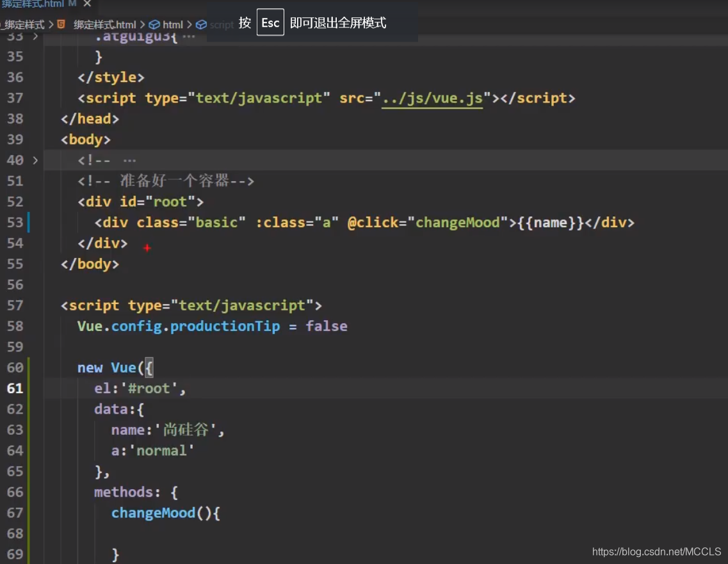Click productionTip on line 58
Viewport: 728px width, 564px height.
coord(225,326)
